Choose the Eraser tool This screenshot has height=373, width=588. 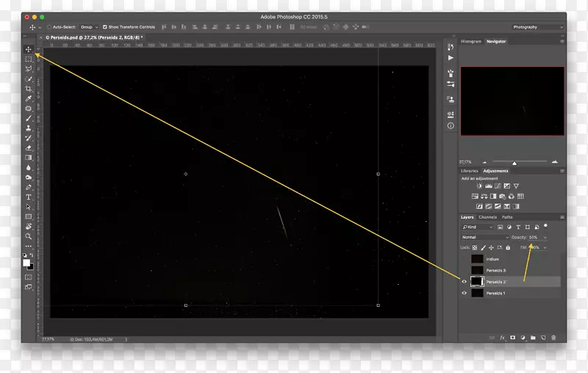29,148
